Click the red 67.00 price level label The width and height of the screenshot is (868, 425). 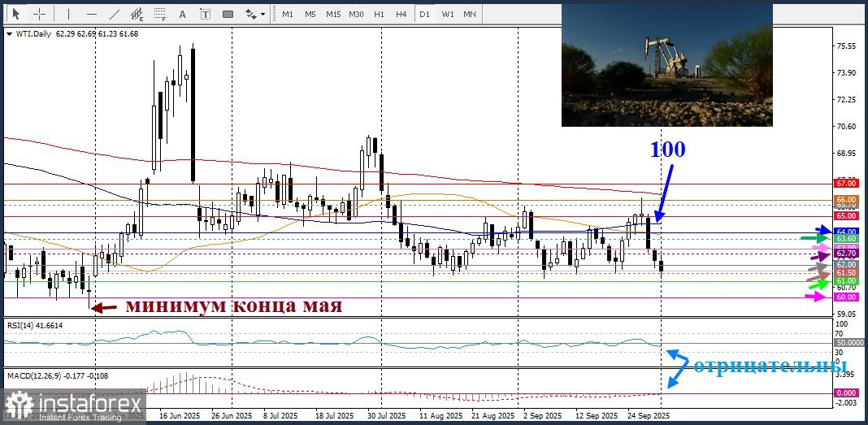point(846,184)
